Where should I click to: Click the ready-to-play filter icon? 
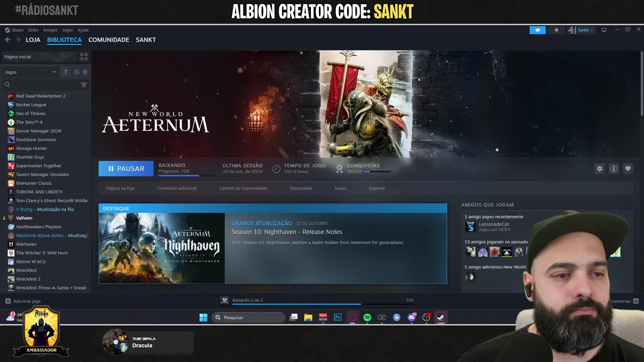[85, 72]
